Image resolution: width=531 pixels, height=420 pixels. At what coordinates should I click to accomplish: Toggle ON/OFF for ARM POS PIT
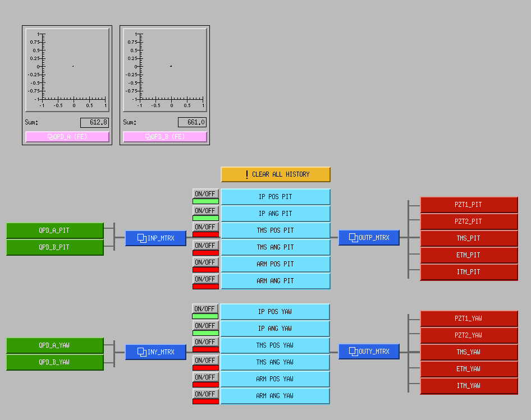(205, 262)
